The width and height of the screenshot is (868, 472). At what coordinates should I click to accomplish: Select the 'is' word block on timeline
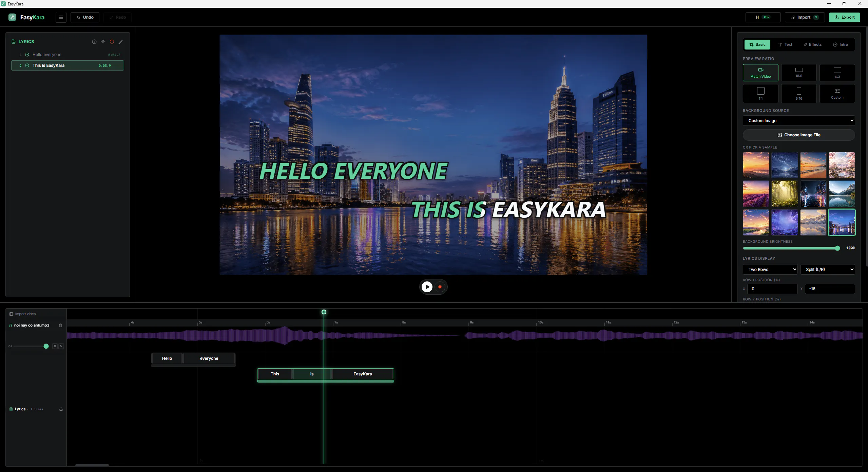coord(312,374)
